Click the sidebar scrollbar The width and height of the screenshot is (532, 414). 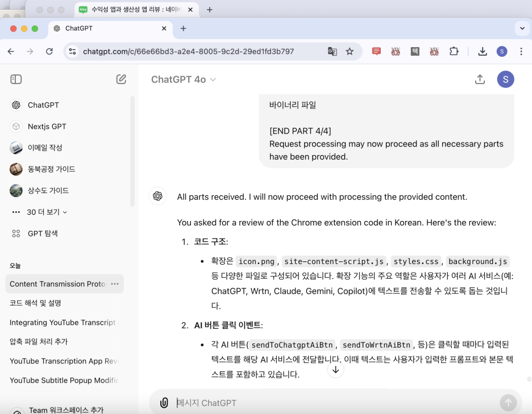click(x=132, y=151)
